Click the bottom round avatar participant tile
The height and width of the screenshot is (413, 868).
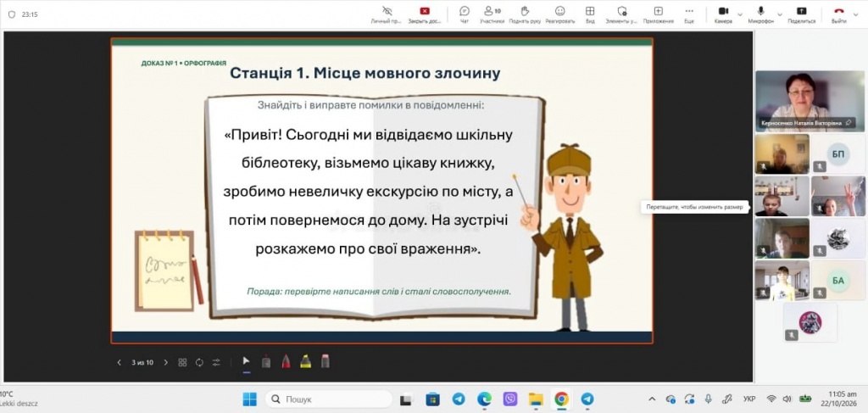point(810,322)
